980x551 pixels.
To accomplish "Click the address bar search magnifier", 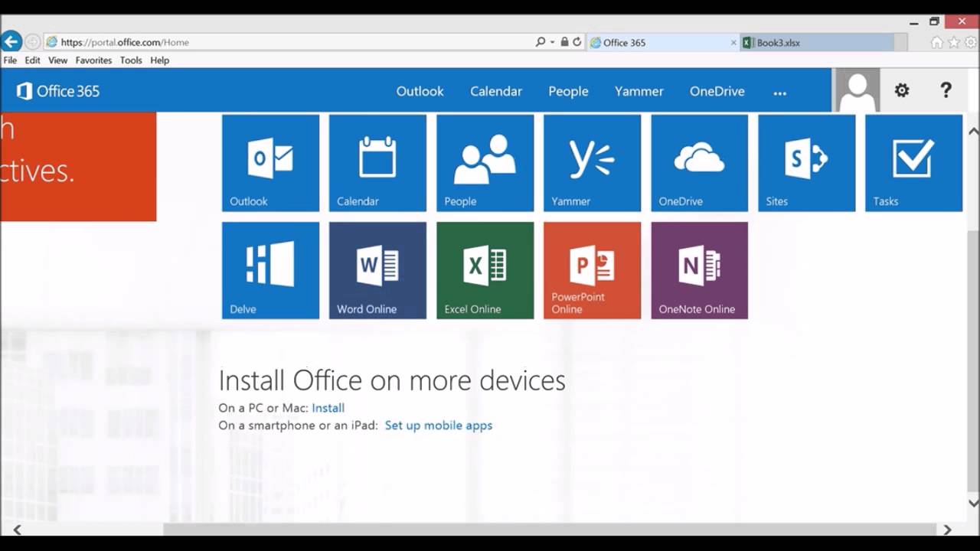I will tap(541, 42).
